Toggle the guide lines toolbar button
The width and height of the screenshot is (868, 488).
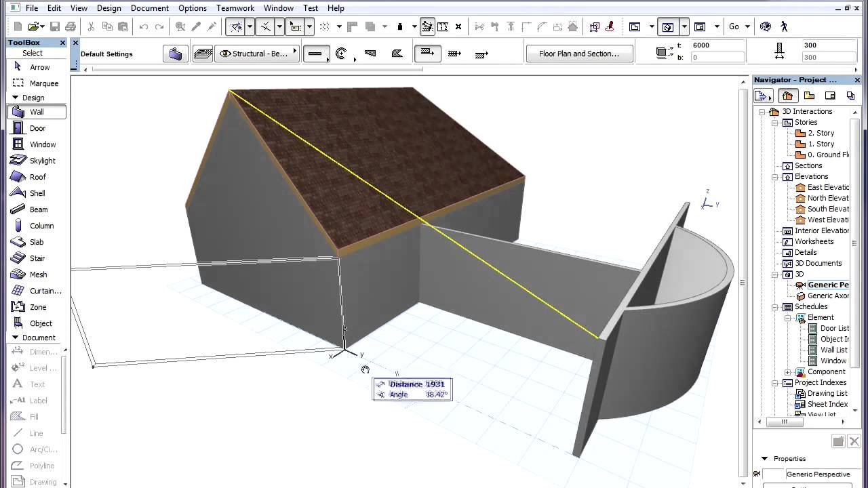click(235, 26)
